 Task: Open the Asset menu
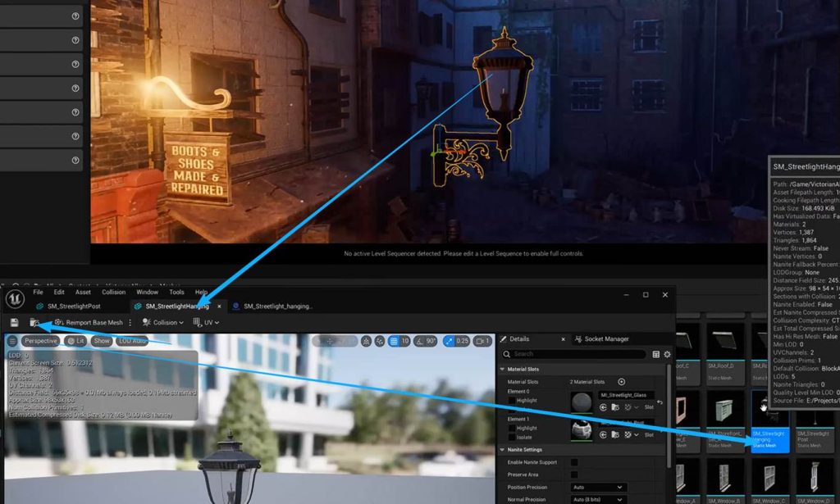[x=83, y=292]
